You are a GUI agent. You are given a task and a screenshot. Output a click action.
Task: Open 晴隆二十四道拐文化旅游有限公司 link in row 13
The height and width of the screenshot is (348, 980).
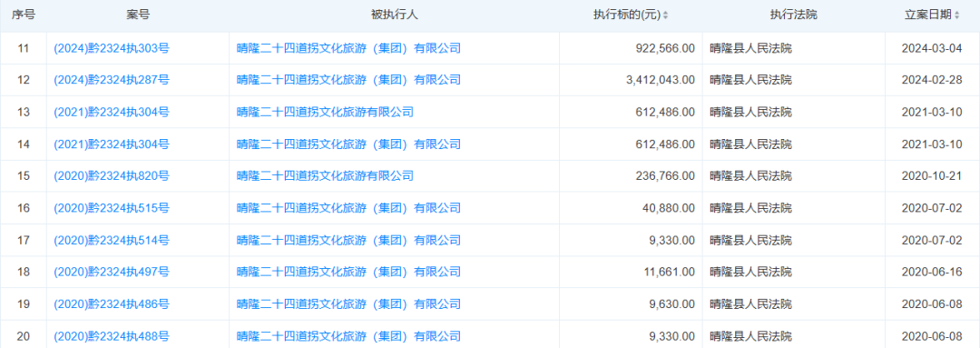(x=325, y=113)
